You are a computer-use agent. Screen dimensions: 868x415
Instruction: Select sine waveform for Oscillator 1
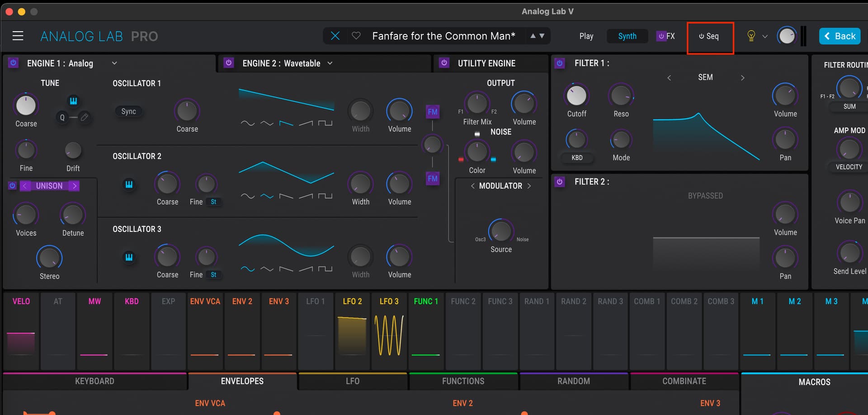[x=247, y=123]
